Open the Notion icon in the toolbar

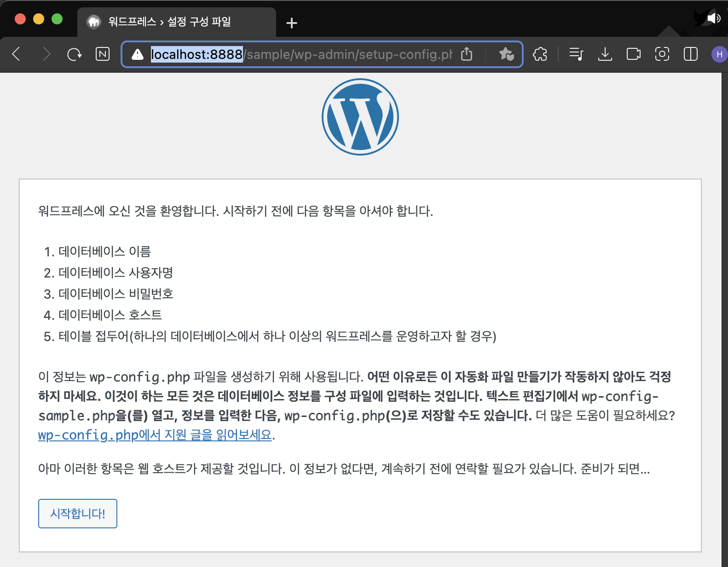[103, 54]
